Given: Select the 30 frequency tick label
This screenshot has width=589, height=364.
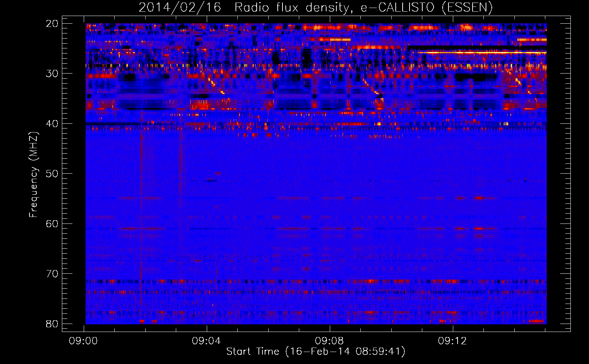Looking at the screenshot, I should pyautogui.click(x=52, y=74).
